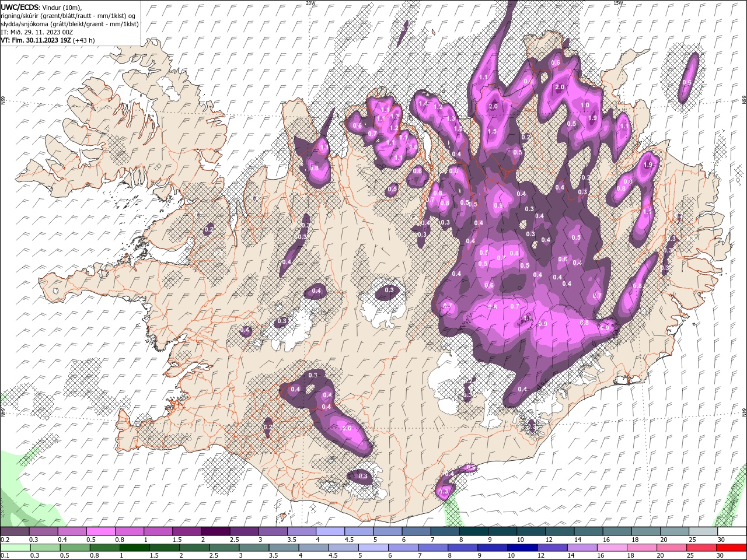
Task: Pick snow legend swatch between 16 and 18
Action: tap(617, 531)
